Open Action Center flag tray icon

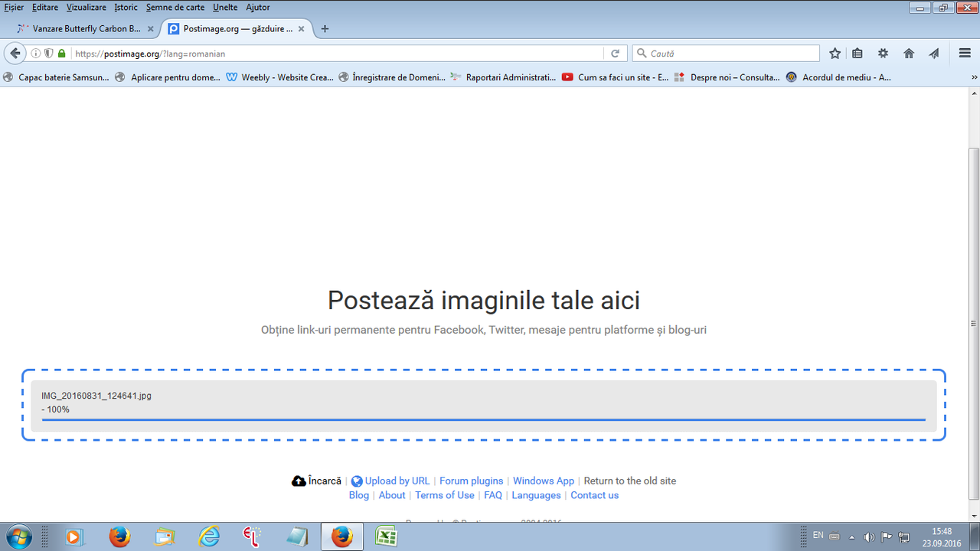point(887,536)
